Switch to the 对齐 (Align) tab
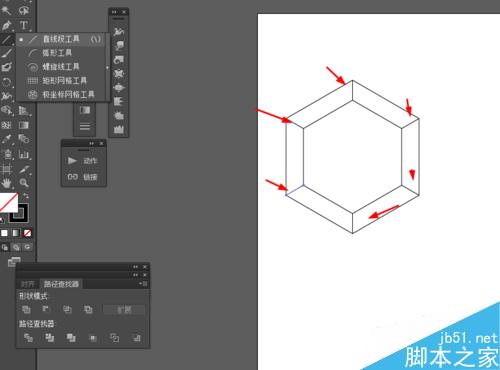The image size is (500, 370). tap(27, 284)
